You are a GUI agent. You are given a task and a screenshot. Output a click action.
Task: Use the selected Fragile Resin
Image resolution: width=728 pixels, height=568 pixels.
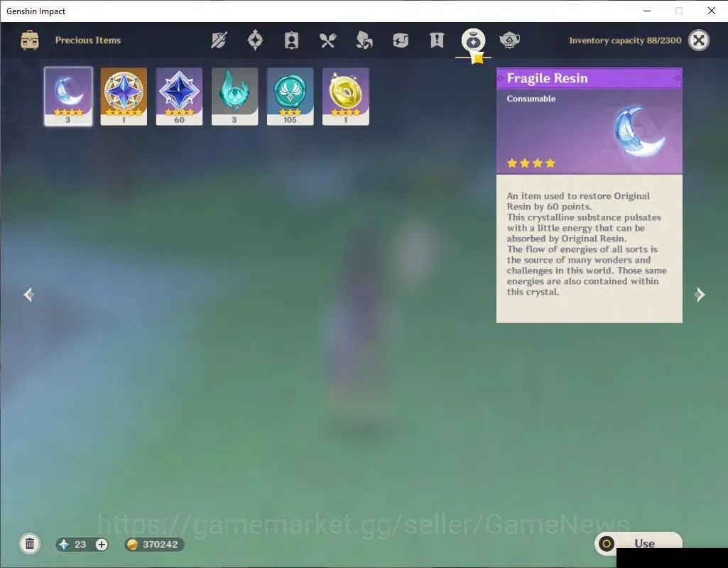click(638, 543)
